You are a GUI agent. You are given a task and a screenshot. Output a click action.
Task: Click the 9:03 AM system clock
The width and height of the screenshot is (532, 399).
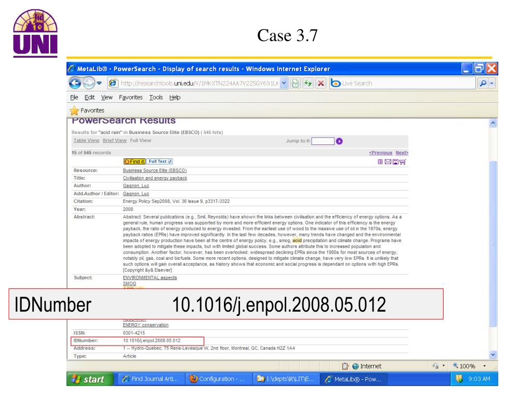[479, 379]
